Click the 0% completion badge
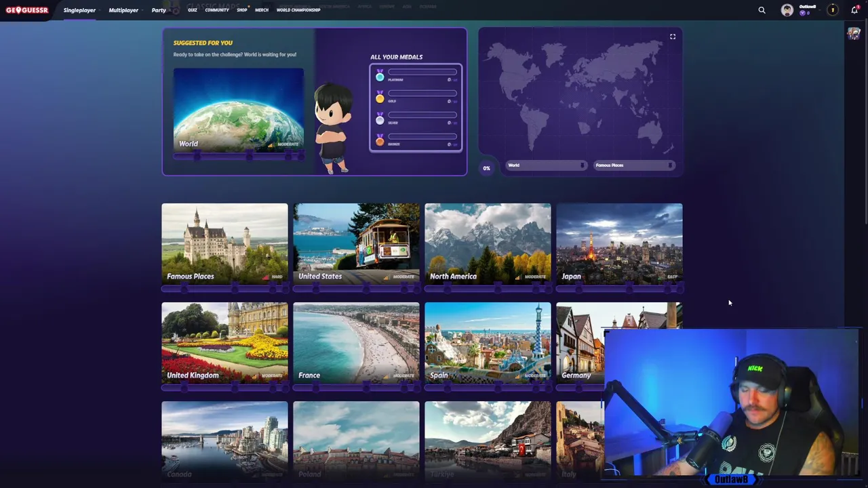Screen dimensions: 868x488 [486, 168]
